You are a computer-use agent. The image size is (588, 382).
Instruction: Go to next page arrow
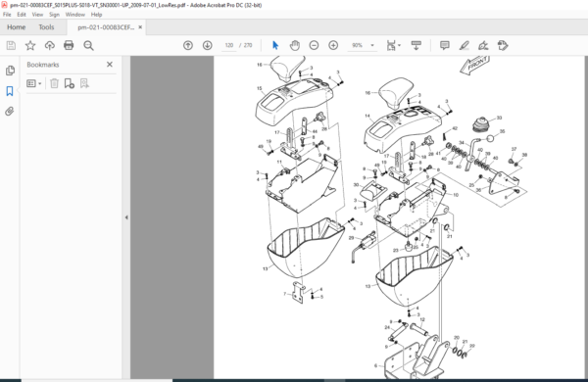(x=208, y=45)
